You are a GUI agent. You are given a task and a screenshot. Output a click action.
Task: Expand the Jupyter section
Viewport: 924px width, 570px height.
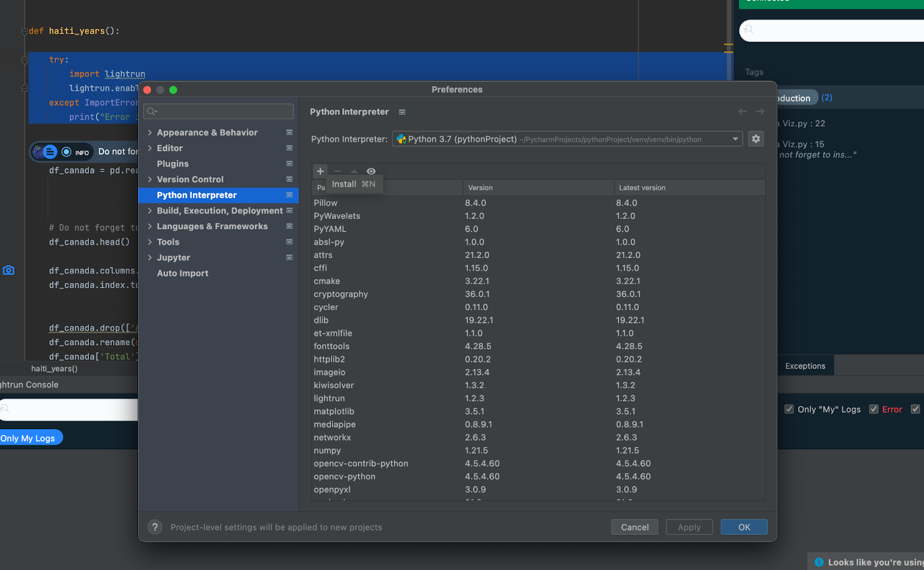(x=150, y=257)
